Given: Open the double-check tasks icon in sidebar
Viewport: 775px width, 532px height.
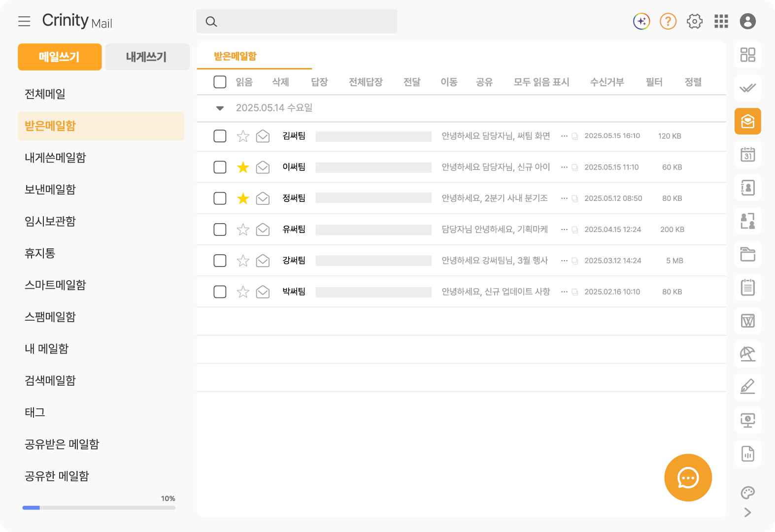Looking at the screenshot, I should [x=748, y=88].
